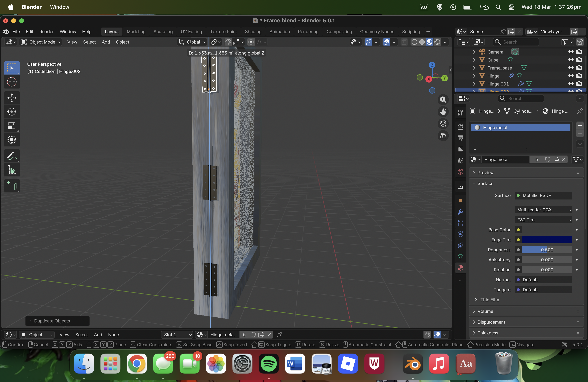Open the Render menu

[46, 32]
